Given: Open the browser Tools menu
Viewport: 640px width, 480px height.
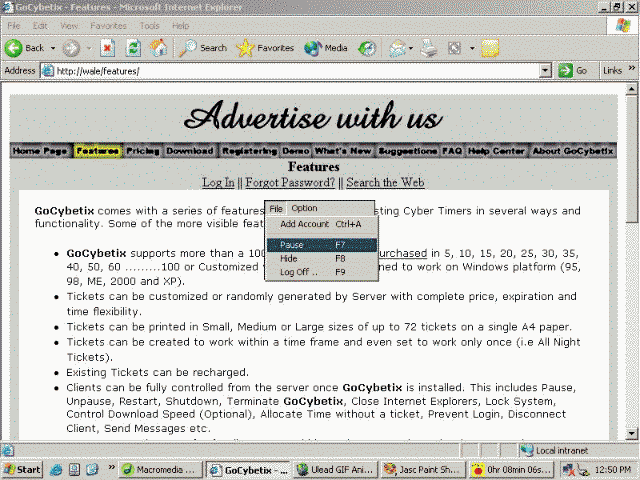Looking at the screenshot, I should pos(149,26).
